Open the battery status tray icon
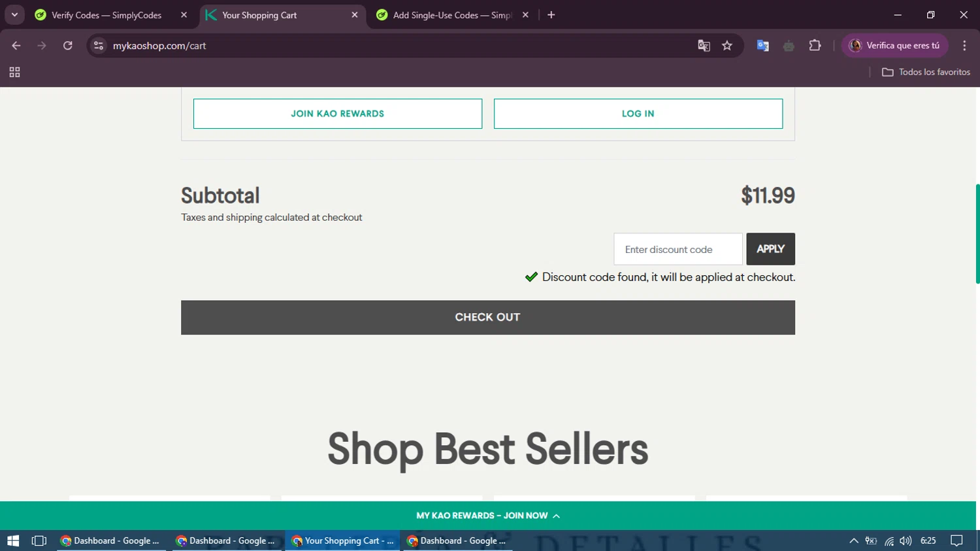The image size is (980, 551). point(871,541)
